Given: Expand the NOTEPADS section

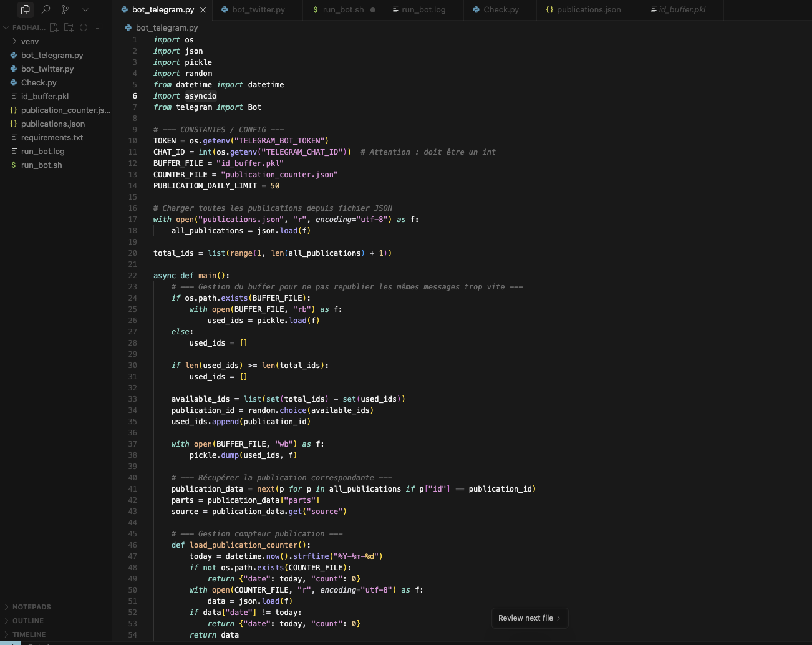Looking at the screenshot, I should 31,607.
